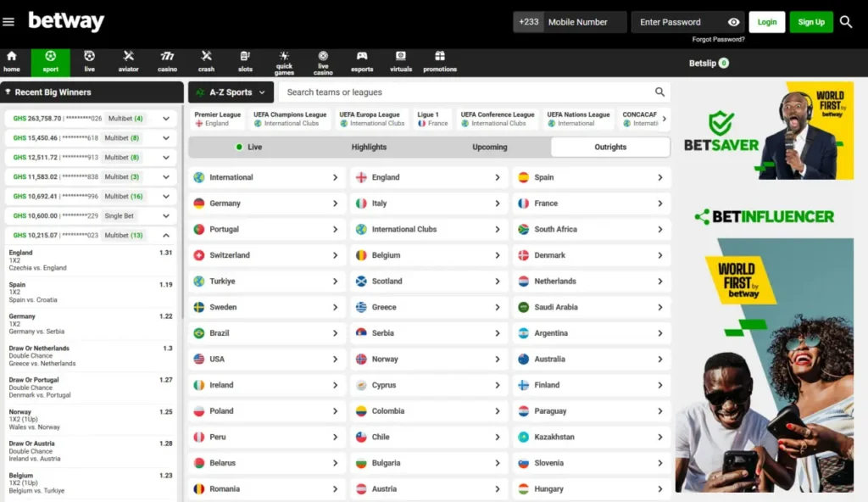The image size is (868, 502).
Task: Open the International country row
Action: pos(267,177)
